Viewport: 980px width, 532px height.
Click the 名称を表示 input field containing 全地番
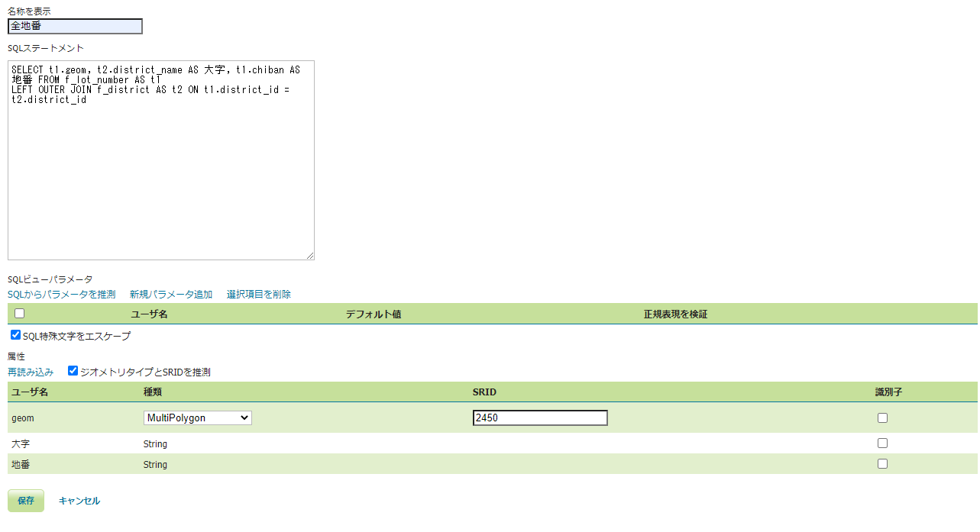pyautogui.click(x=75, y=27)
